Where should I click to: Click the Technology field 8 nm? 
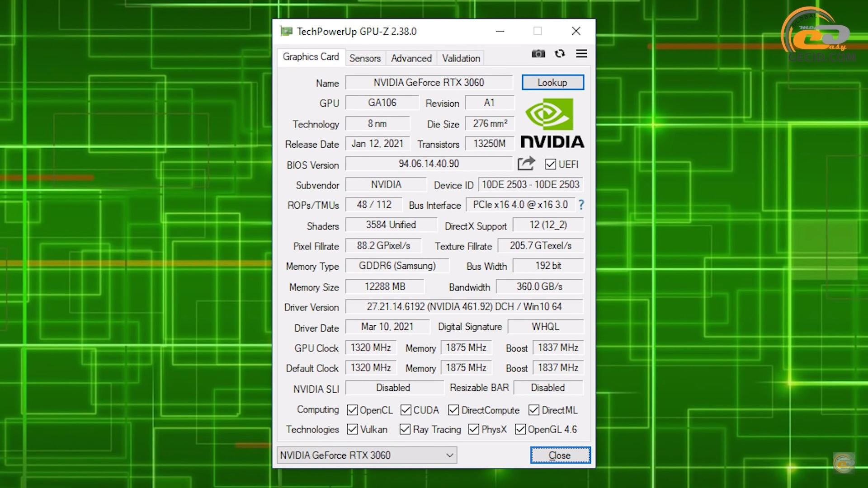point(377,124)
